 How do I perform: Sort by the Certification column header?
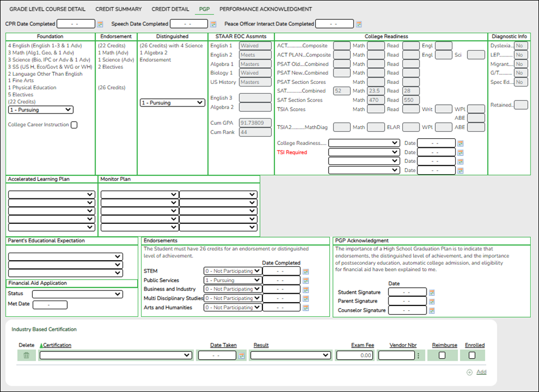pyautogui.click(x=56, y=345)
